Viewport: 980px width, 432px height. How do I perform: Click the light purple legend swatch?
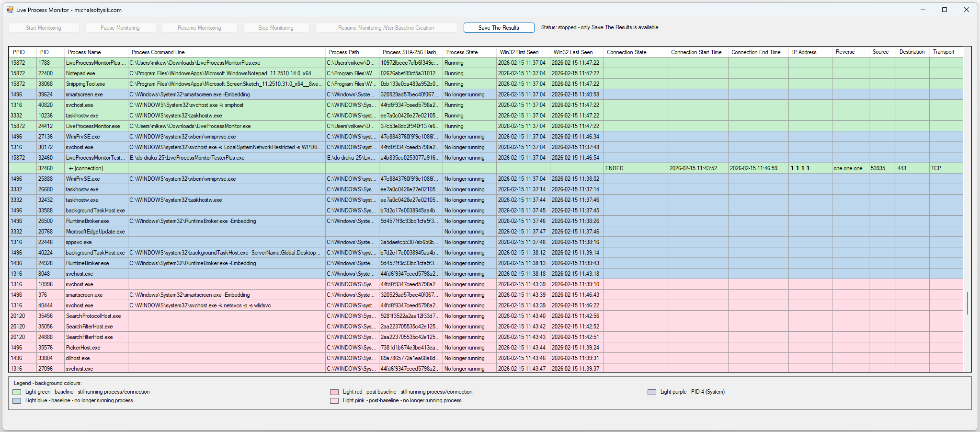coord(652,392)
